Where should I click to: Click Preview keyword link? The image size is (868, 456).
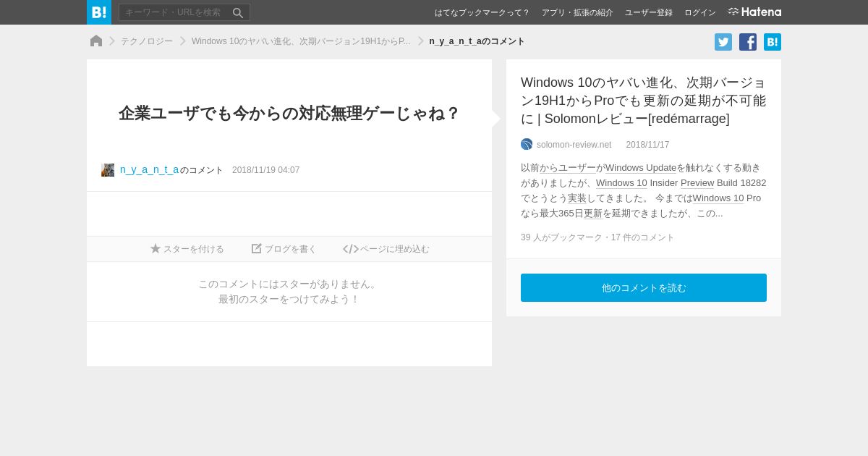click(697, 183)
